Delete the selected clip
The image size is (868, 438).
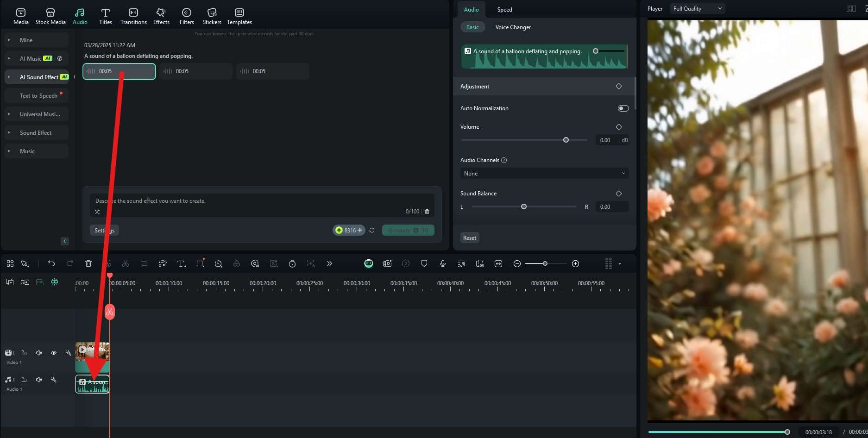88,263
